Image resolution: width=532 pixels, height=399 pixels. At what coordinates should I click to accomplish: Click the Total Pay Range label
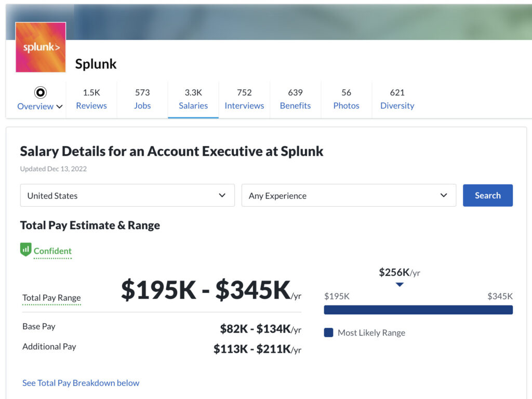click(51, 298)
